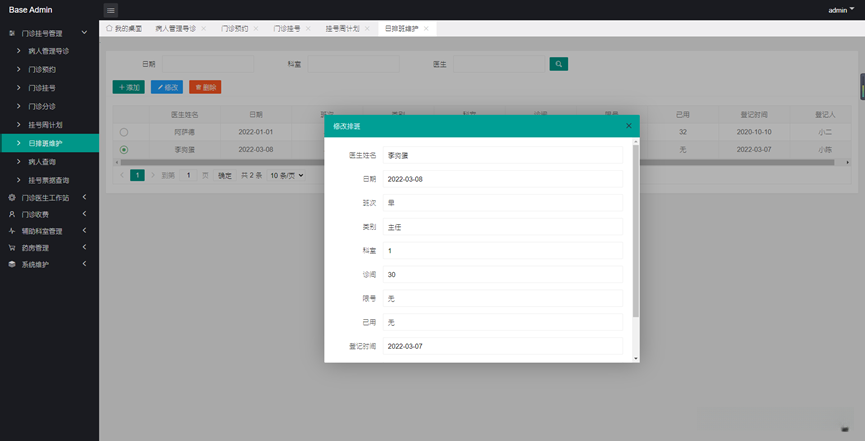Click the green 添加 button
865x441 pixels.
(129, 87)
